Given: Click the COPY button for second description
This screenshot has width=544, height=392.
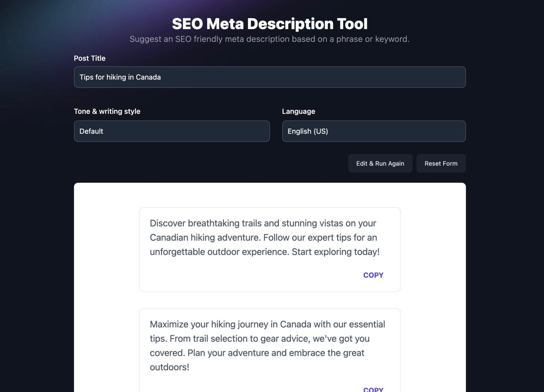Looking at the screenshot, I should click(372, 389).
